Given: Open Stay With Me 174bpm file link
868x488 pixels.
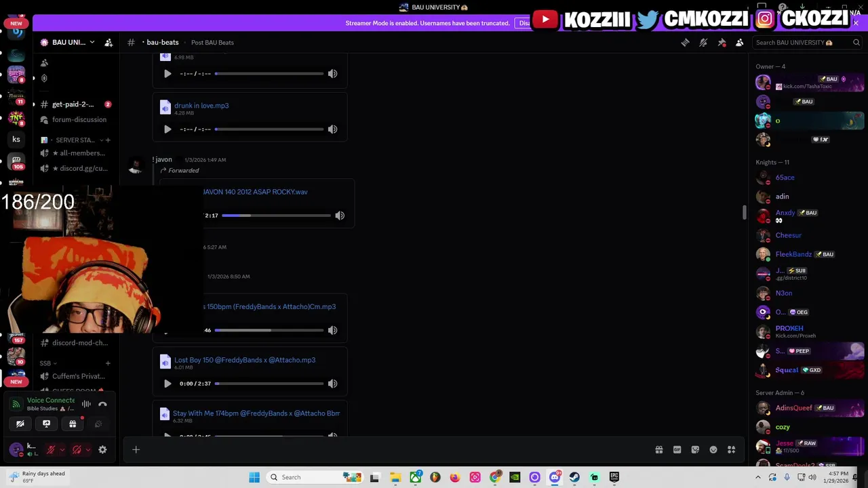Looking at the screenshot, I should 256,413.
